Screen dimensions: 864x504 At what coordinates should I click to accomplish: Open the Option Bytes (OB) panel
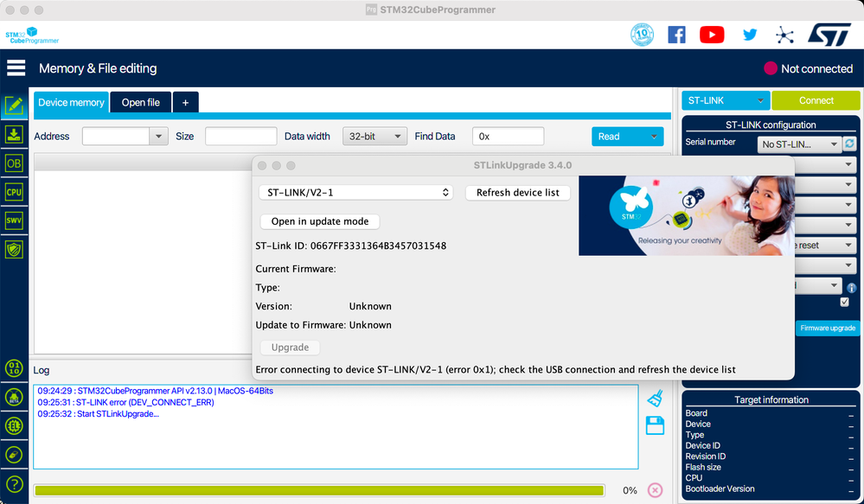tap(14, 163)
